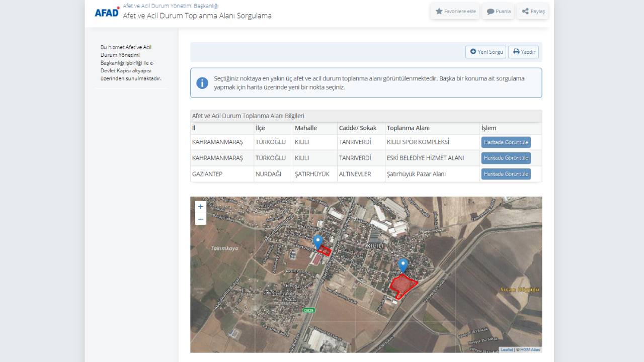Click the Paylaş share button

(533, 11)
